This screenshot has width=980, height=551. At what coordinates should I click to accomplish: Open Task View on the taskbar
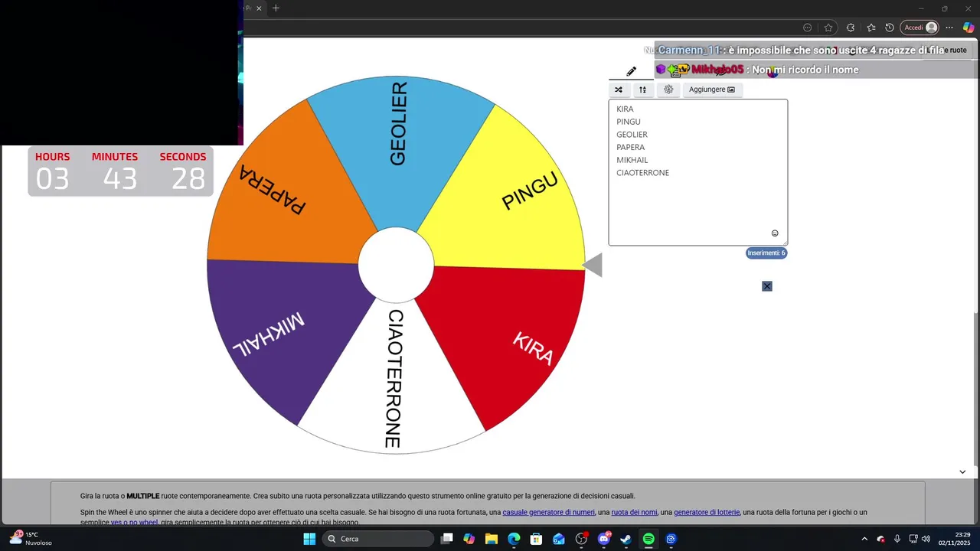[447, 539]
